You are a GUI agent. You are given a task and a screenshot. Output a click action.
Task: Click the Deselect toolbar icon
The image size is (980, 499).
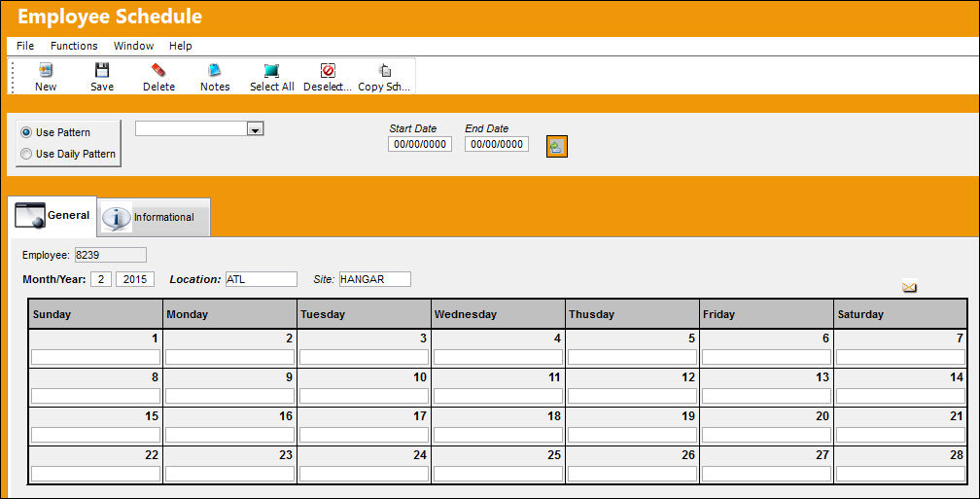328,70
